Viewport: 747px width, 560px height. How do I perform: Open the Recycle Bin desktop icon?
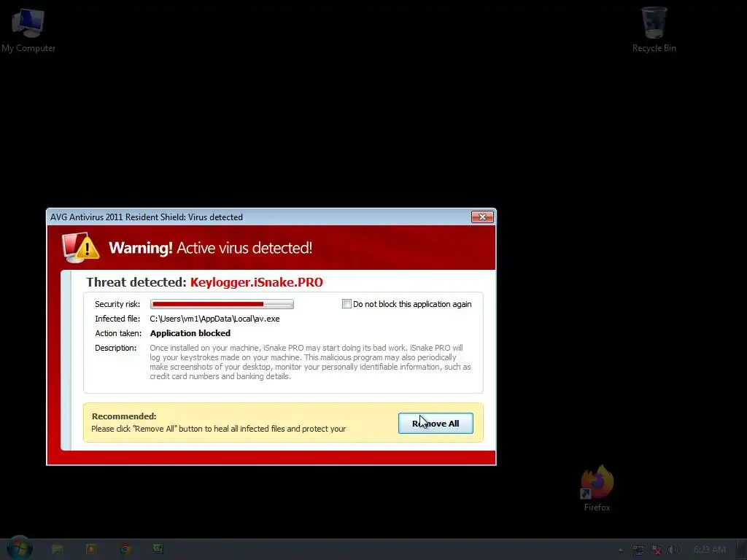pos(654,29)
